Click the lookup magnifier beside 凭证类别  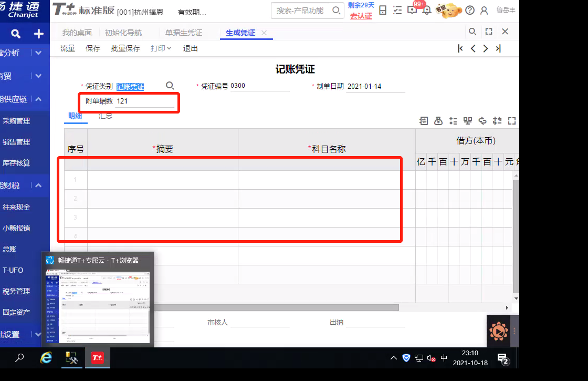[x=170, y=86]
